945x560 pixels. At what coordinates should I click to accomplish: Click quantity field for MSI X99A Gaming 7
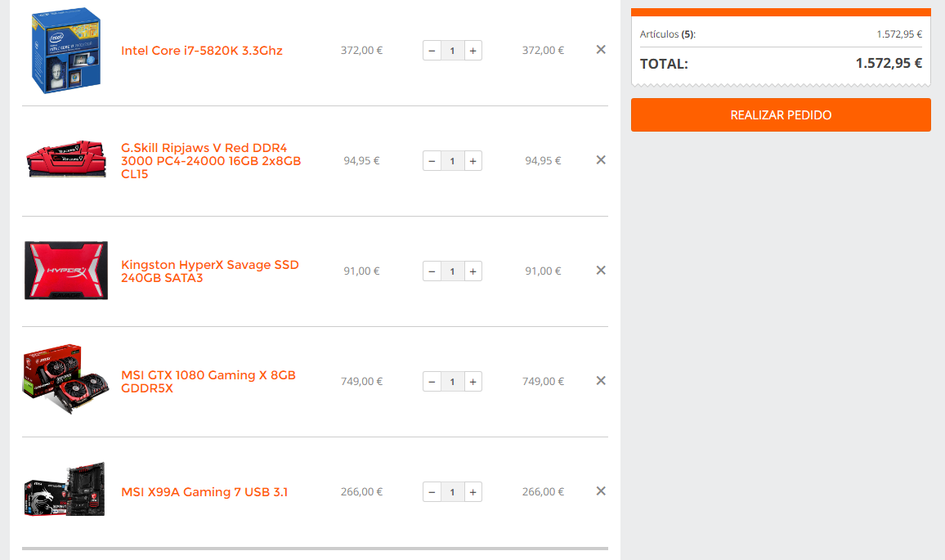(453, 492)
